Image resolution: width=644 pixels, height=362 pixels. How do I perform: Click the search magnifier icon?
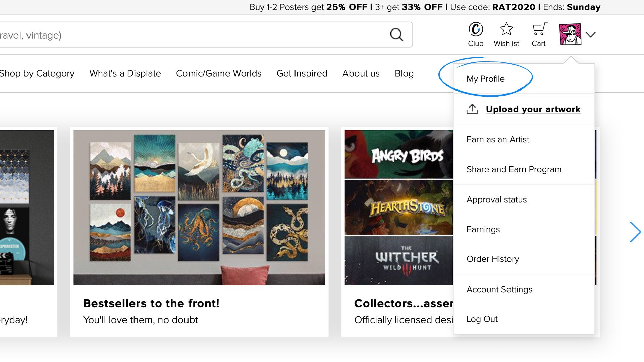pyautogui.click(x=396, y=35)
